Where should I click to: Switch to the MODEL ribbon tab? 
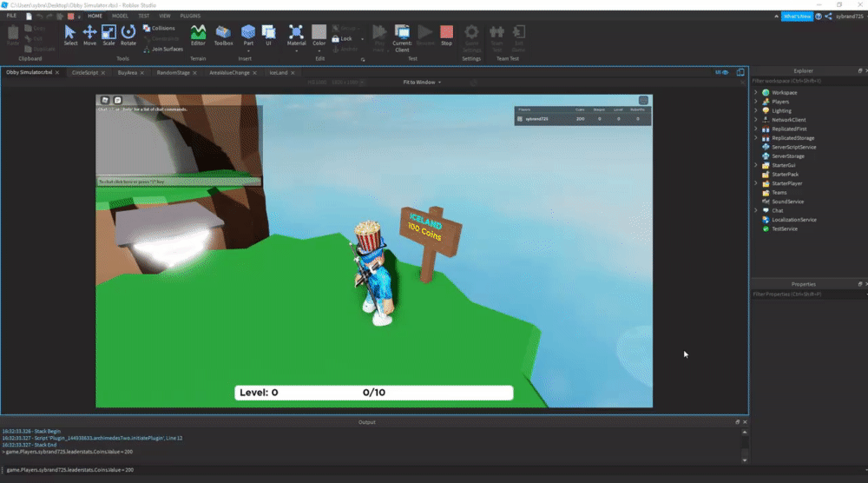(120, 16)
